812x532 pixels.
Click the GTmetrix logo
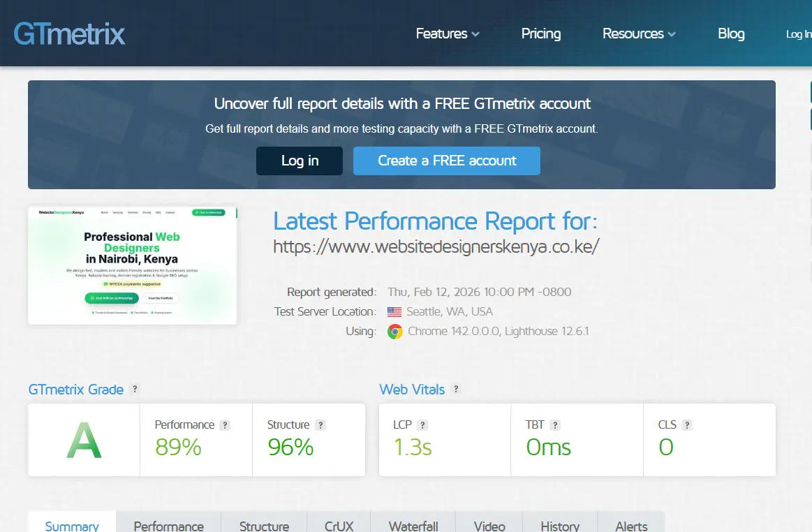[x=69, y=34]
